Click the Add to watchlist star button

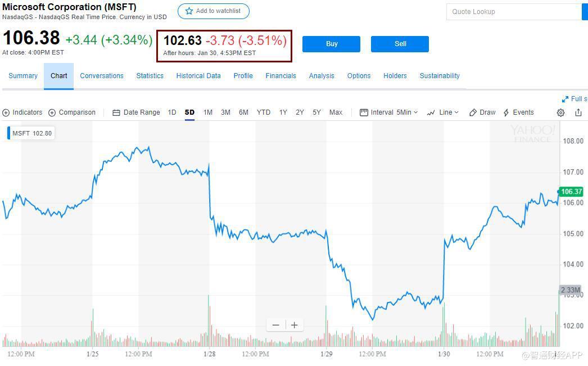(x=213, y=11)
